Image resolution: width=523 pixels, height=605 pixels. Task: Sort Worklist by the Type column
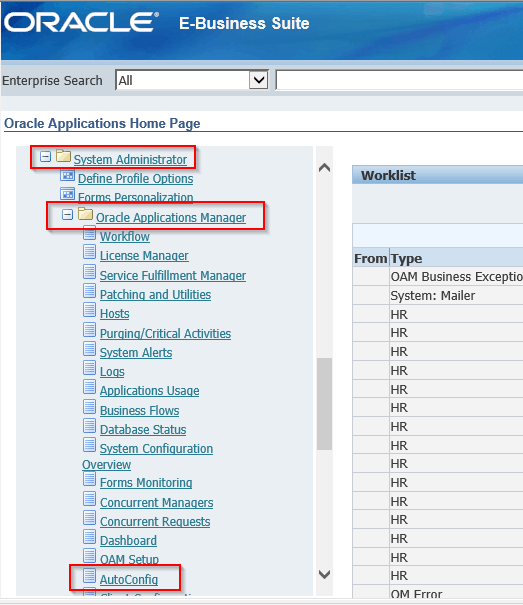pos(406,259)
